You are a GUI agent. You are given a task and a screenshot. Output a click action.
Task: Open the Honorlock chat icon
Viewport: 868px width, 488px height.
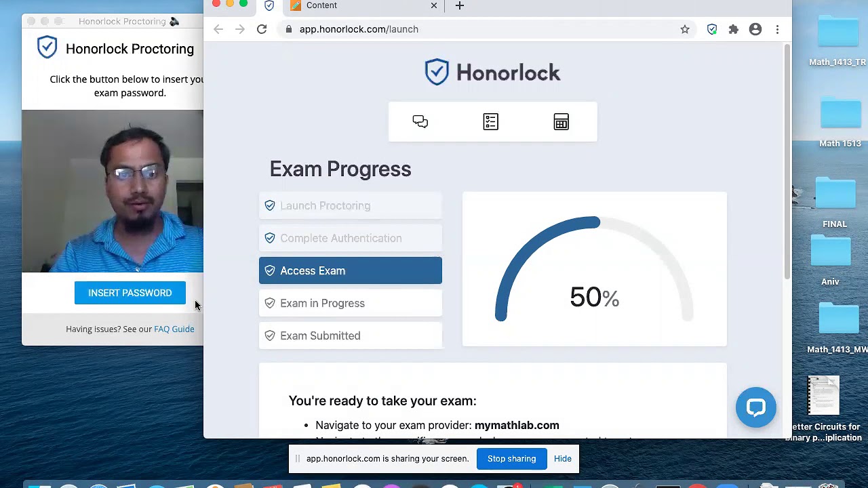420,121
